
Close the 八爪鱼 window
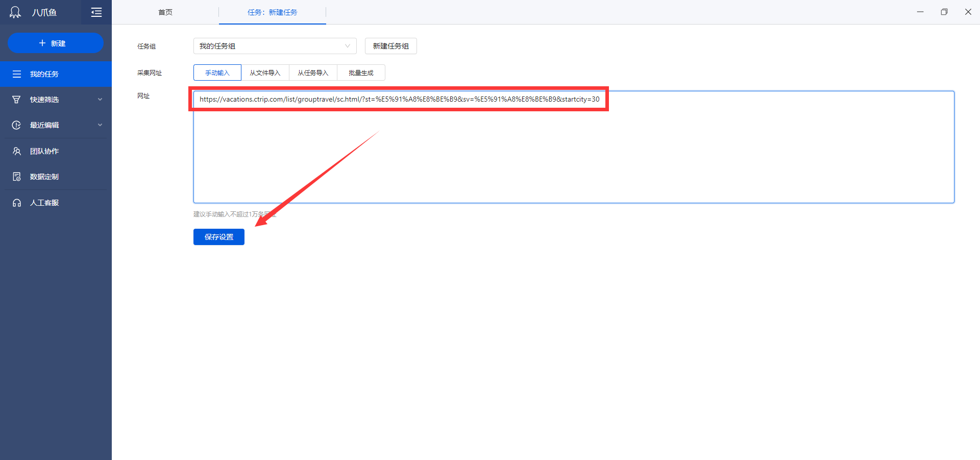pyautogui.click(x=968, y=12)
